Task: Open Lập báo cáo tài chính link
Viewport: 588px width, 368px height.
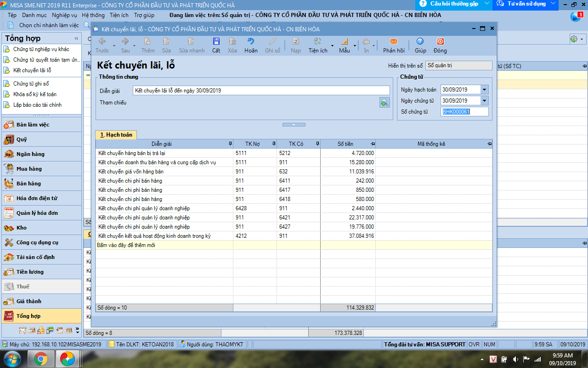Action: tap(37, 105)
